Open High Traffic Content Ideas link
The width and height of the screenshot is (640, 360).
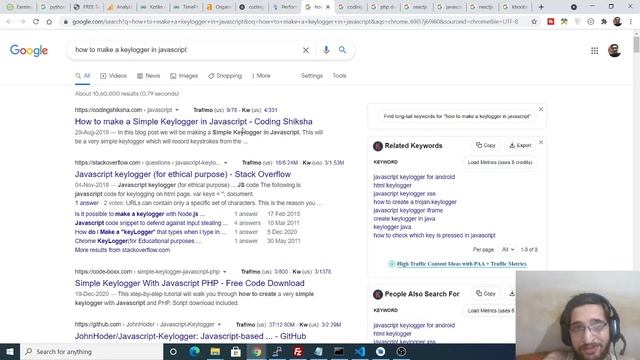click(x=461, y=264)
